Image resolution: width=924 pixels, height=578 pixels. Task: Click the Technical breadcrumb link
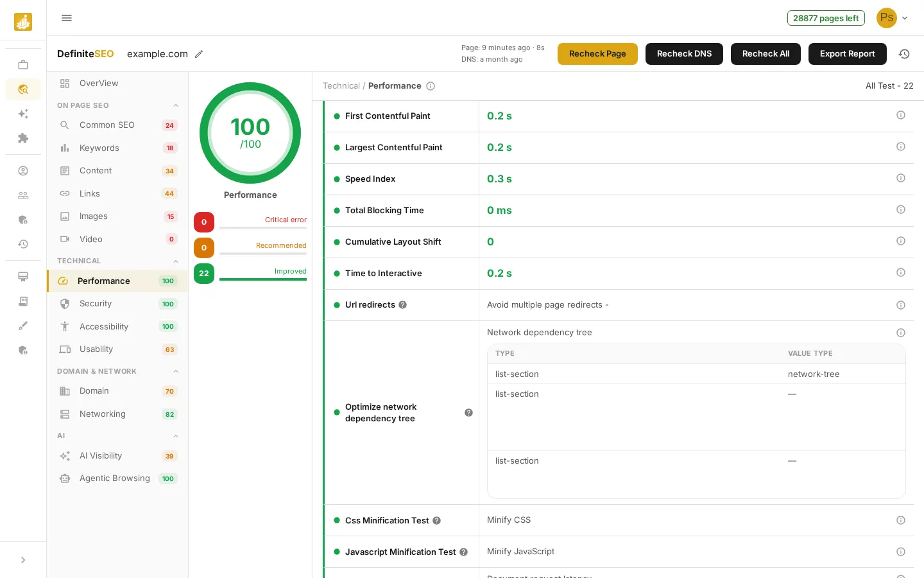341,86
